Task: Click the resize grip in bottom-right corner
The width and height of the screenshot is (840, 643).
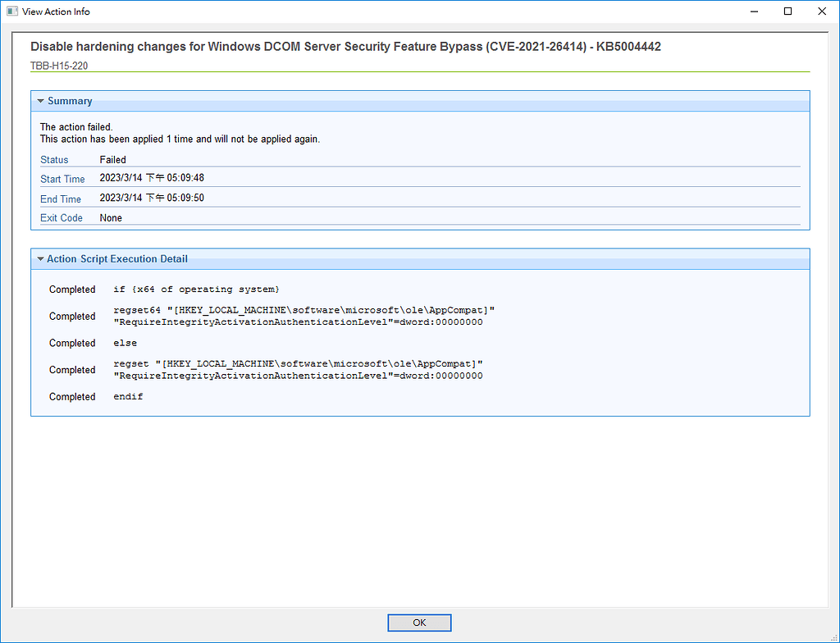Action: tap(835, 638)
